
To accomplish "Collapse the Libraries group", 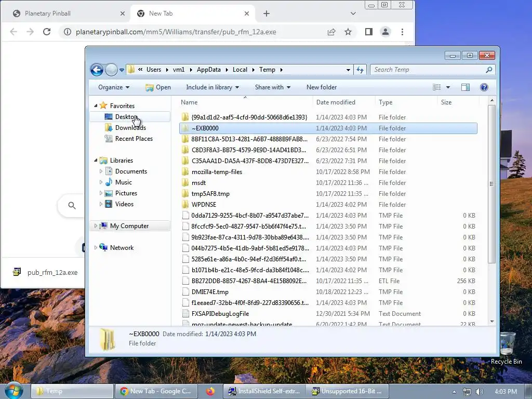I will [x=96, y=160].
